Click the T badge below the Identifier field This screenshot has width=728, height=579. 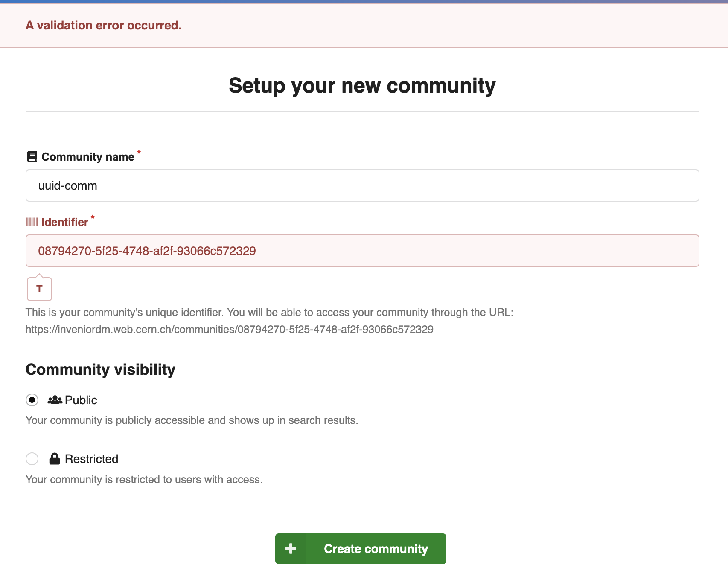(39, 289)
